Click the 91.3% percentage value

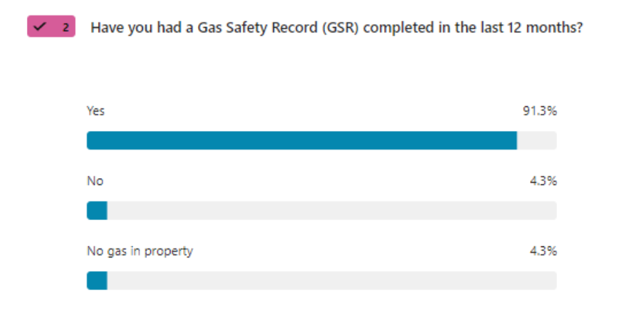[539, 110]
